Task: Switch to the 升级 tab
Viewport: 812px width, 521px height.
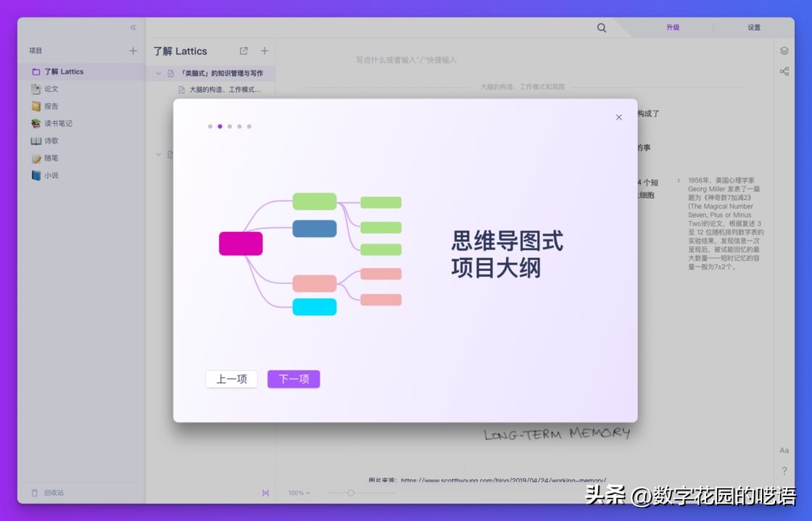Action: click(x=673, y=28)
